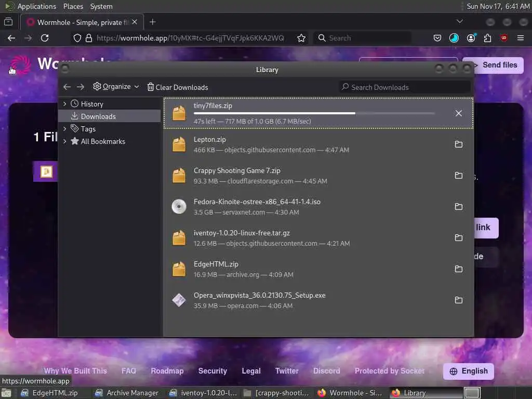This screenshot has width=532, height=399.
Task: Show Lepton.zip in its containing folder
Action: coord(458,144)
